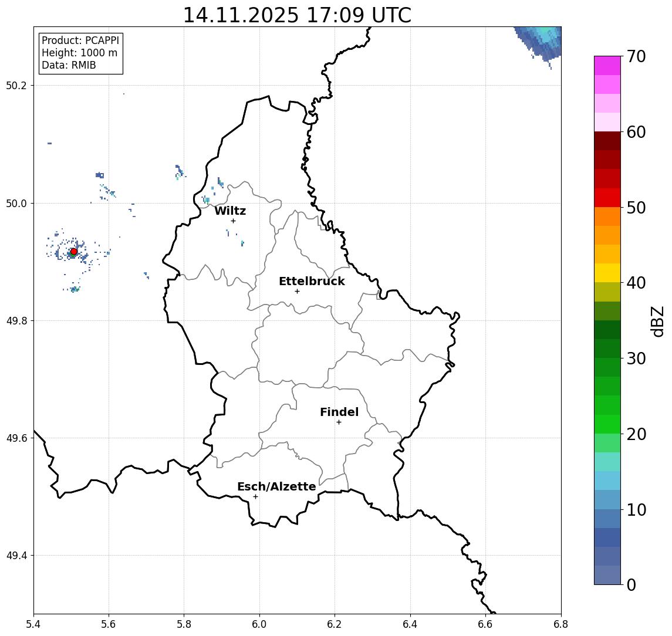Click latitude tick label 50.0
This screenshot has width=672, height=636.
point(16,203)
